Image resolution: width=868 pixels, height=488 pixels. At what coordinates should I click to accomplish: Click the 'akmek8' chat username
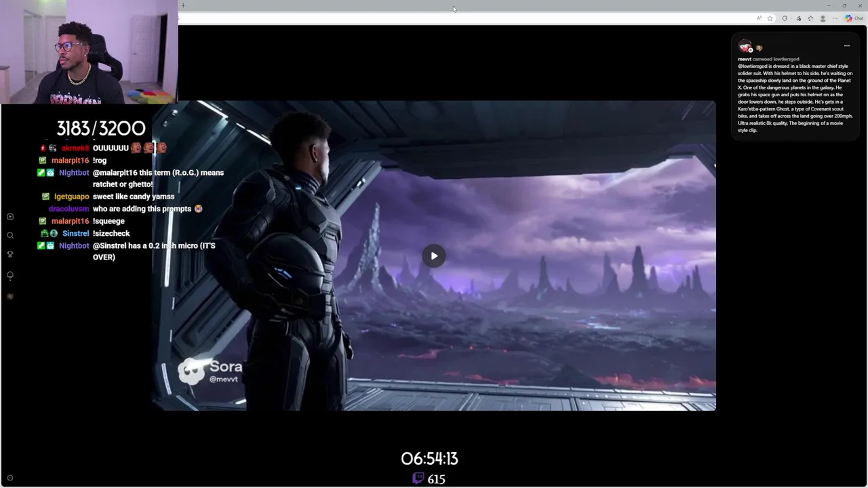click(75, 148)
